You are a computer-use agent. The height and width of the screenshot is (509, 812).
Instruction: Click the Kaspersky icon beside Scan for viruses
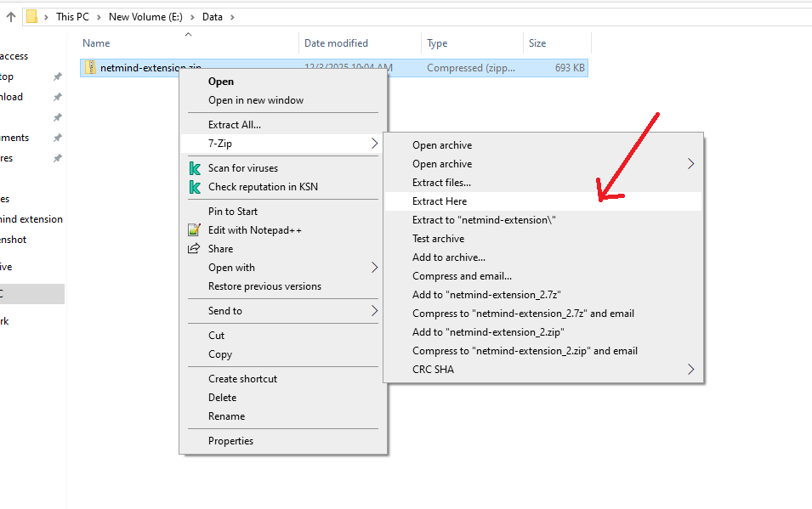click(195, 168)
